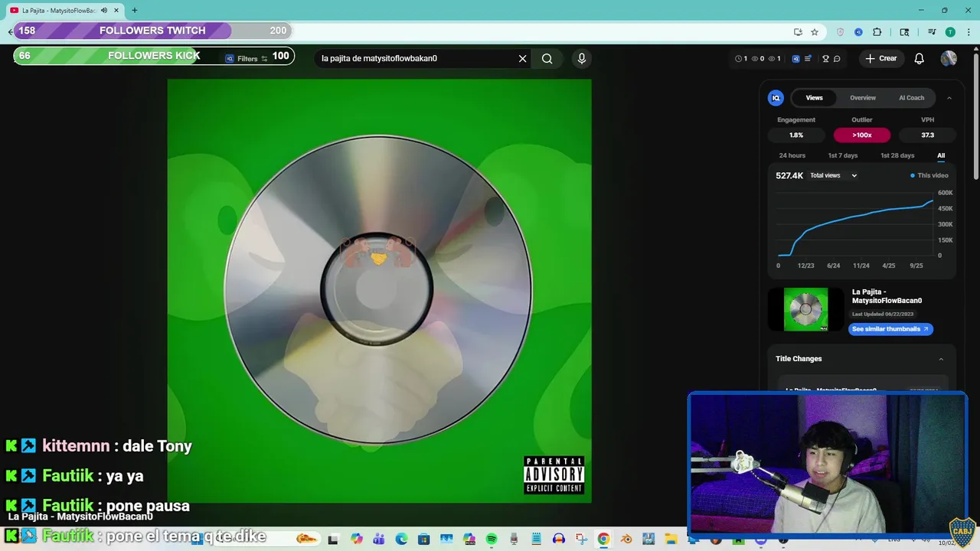The width and height of the screenshot is (980, 551).
Task: Open the YouTube account avatar menu
Action: 949,58
